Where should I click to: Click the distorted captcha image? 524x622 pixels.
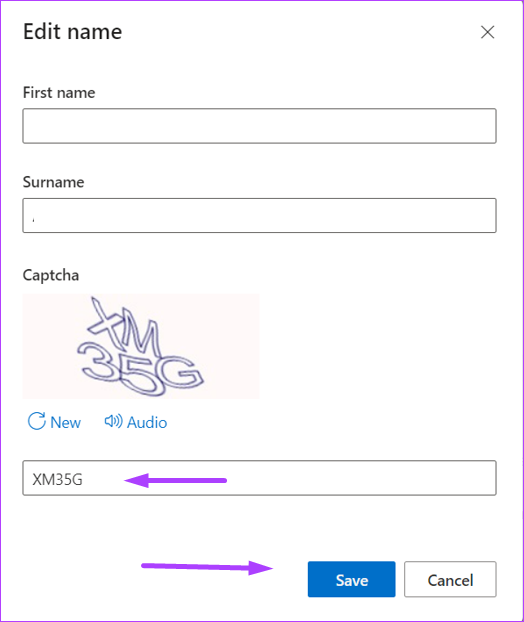(141, 346)
